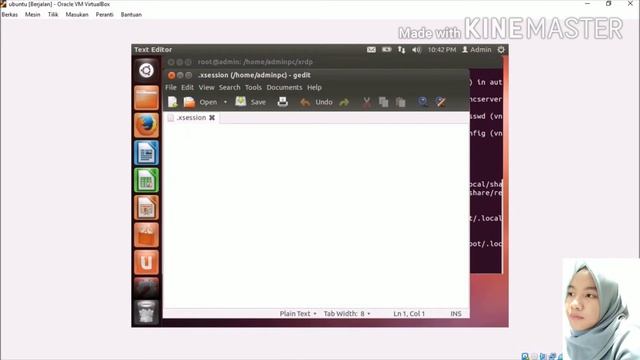Click the terminal window title behind gedit
The width and height of the screenshot is (640, 360).
pos(255,62)
